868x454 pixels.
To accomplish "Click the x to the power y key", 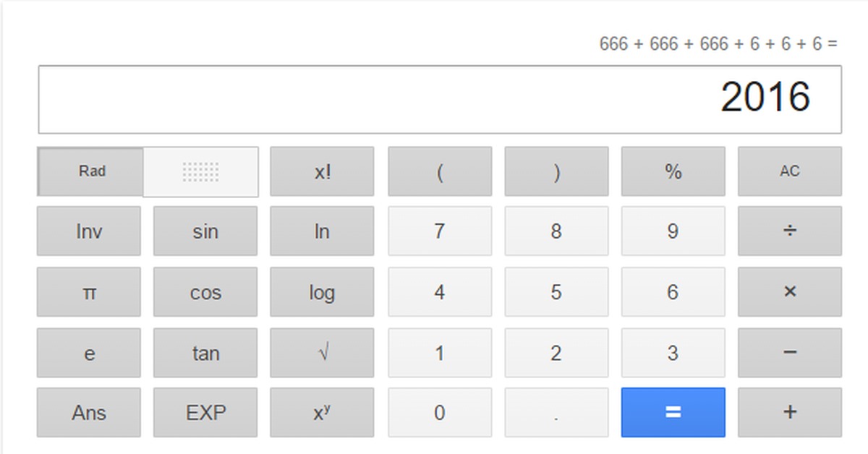I will (x=322, y=413).
